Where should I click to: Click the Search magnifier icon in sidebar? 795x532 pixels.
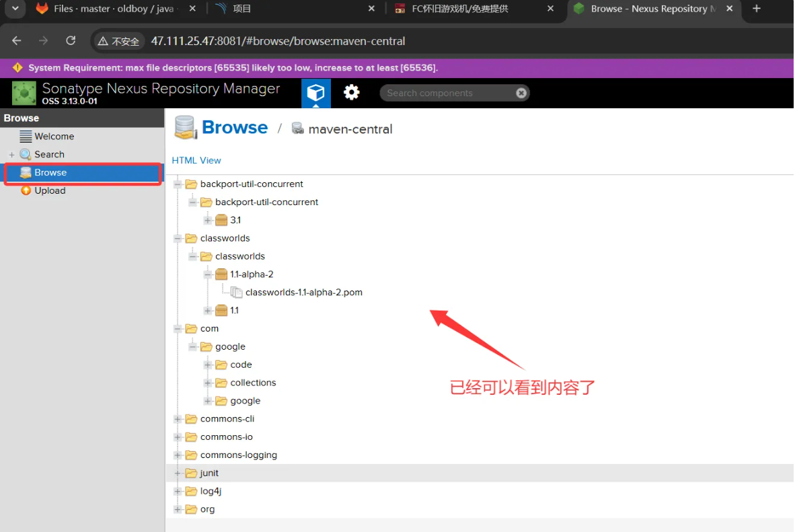coord(26,154)
